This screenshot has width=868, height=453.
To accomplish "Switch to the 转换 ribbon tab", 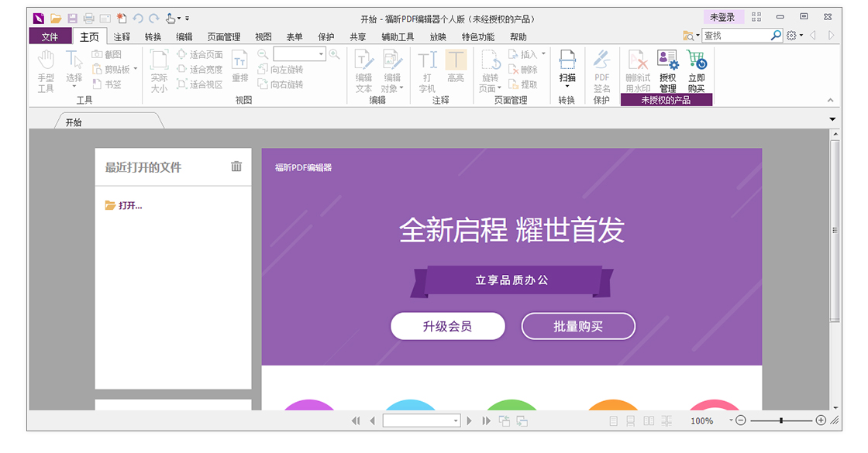I will 153,37.
